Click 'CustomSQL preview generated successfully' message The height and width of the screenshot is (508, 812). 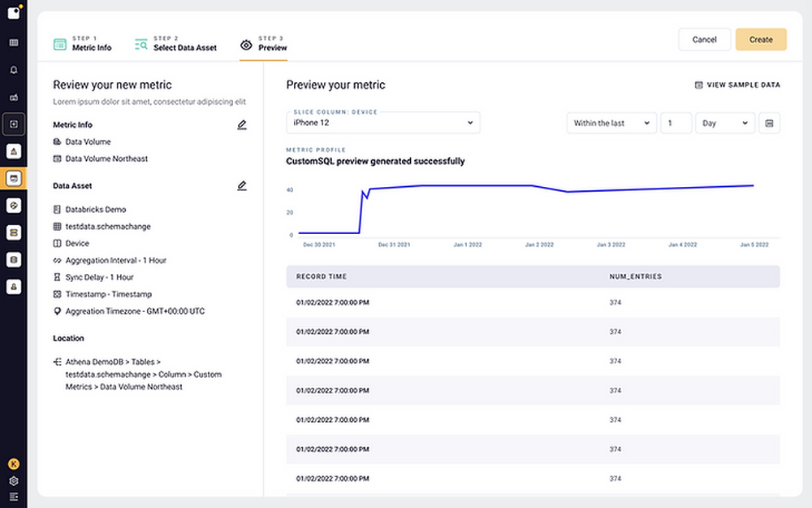[375, 161]
